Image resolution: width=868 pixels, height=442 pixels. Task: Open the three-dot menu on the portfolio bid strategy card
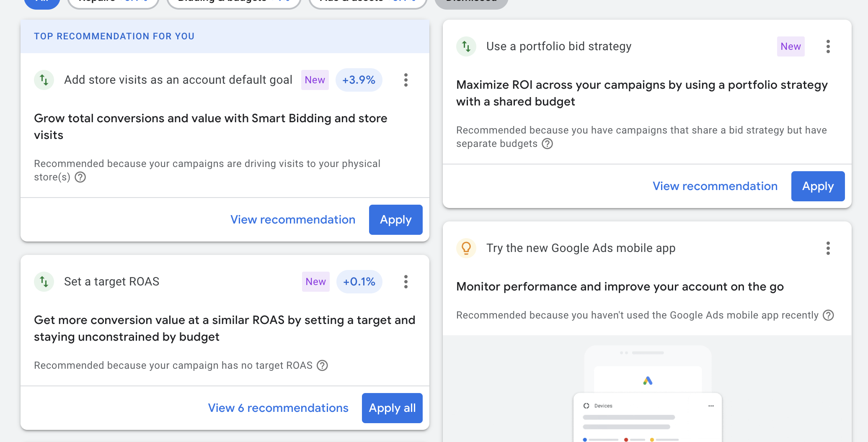[828, 46]
